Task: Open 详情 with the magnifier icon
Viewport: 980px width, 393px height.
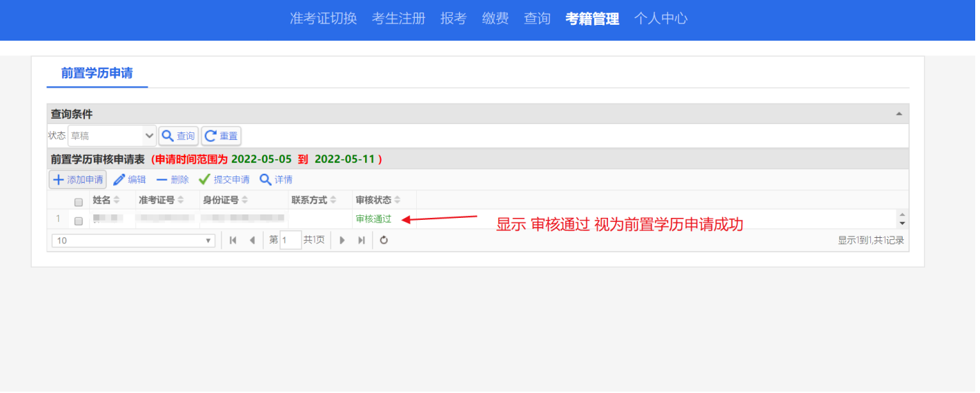Action: point(276,180)
